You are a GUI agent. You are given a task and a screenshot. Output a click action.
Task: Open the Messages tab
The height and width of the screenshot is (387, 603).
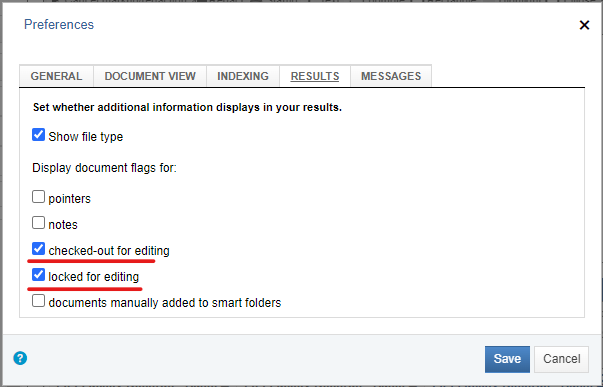(x=391, y=76)
